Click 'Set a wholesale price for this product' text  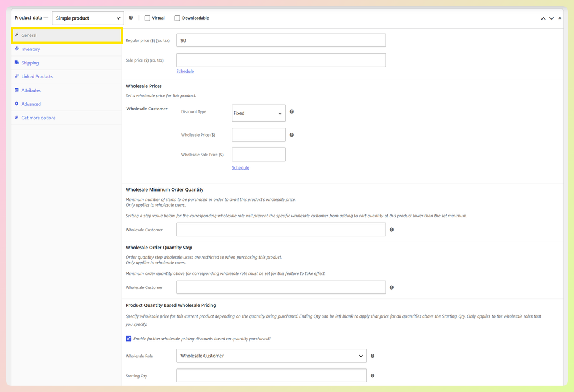pyautogui.click(x=161, y=96)
